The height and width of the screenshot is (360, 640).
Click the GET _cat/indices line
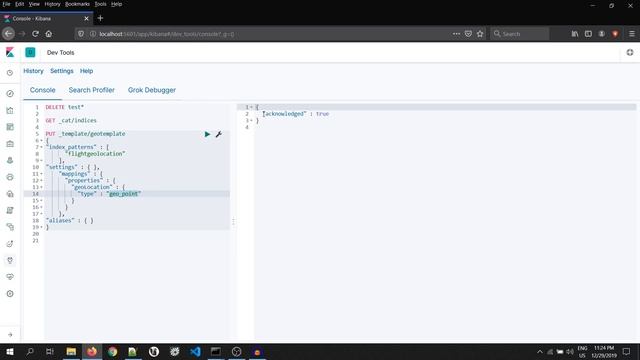[71, 120]
